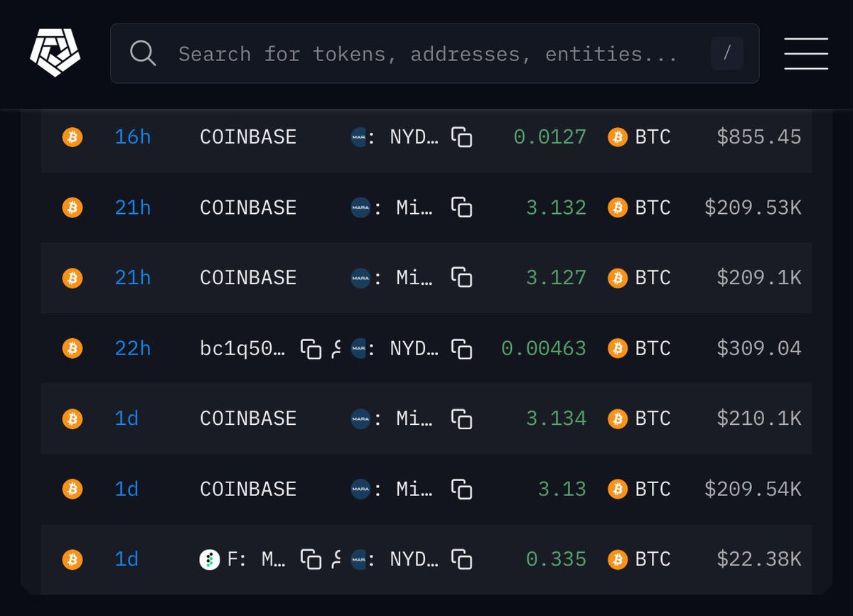
Task: Click the magnifying glass search icon
Action: click(143, 54)
